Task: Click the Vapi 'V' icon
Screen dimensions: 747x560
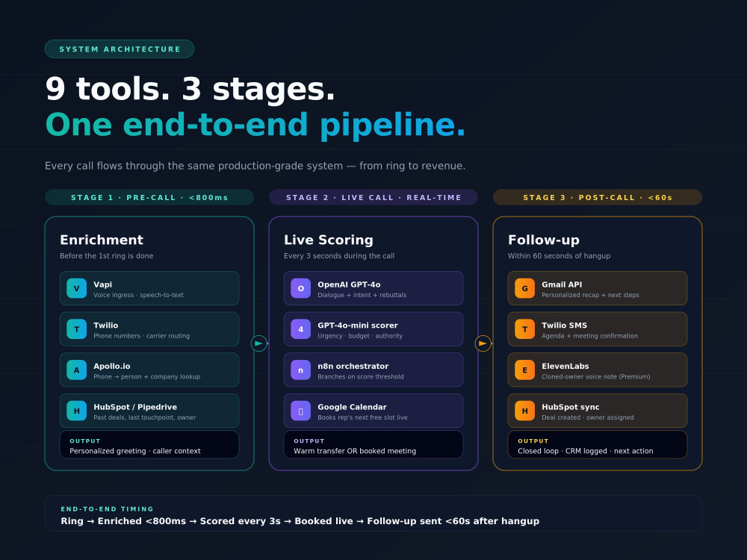Action: [x=77, y=288]
